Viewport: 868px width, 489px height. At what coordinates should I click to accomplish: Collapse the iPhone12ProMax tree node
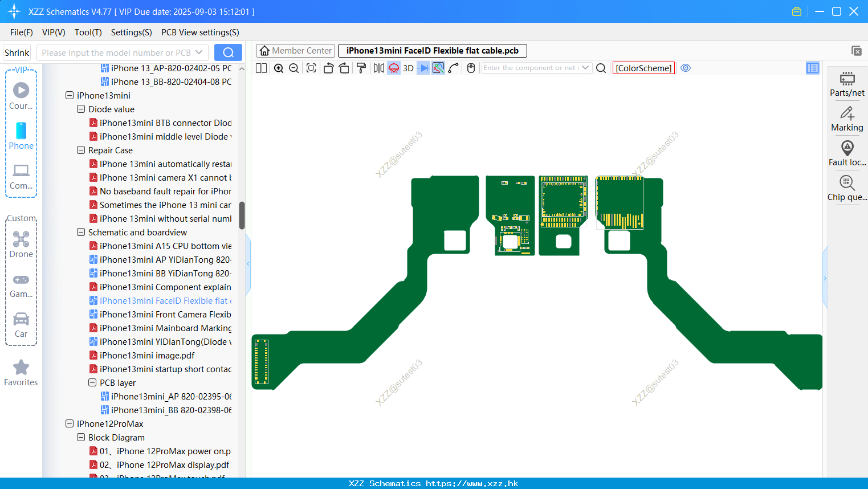70,424
